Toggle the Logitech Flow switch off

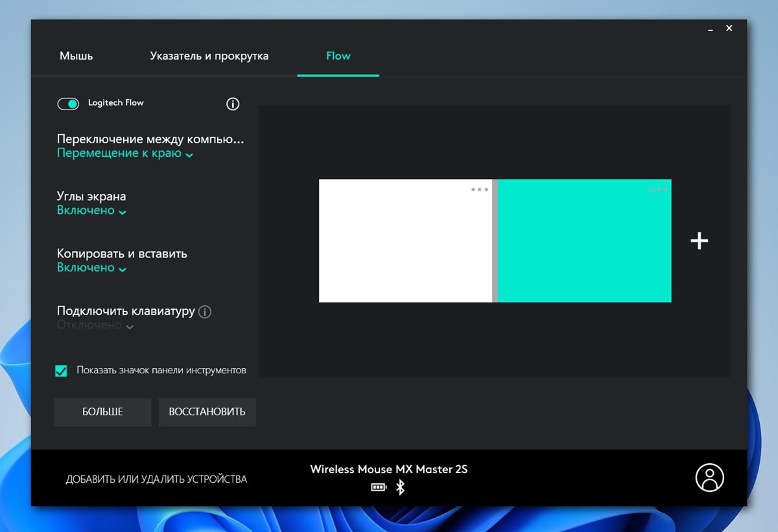pos(68,104)
